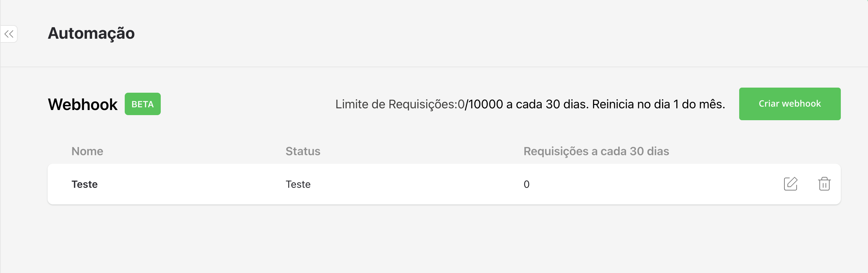Click the Criar webhook button
The image size is (868, 273).
coord(789,104)
